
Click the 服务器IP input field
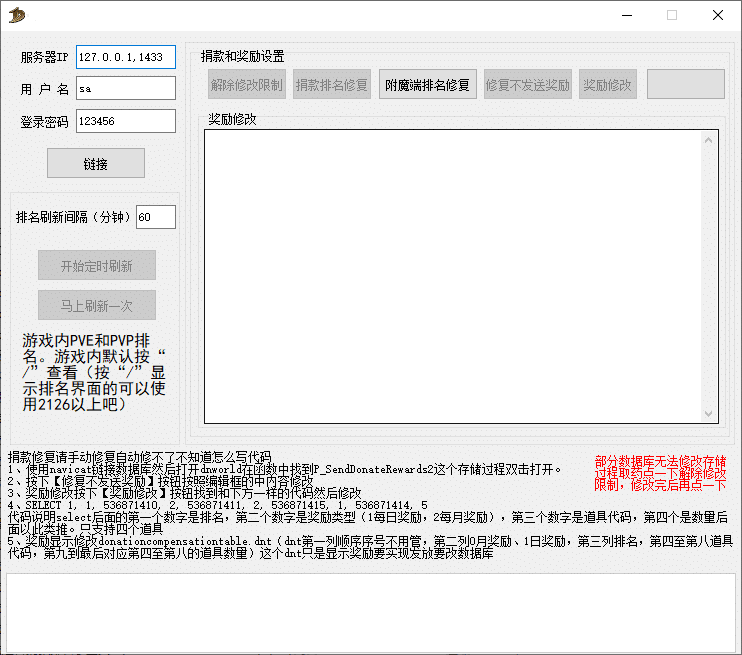[x=125, y=57]
